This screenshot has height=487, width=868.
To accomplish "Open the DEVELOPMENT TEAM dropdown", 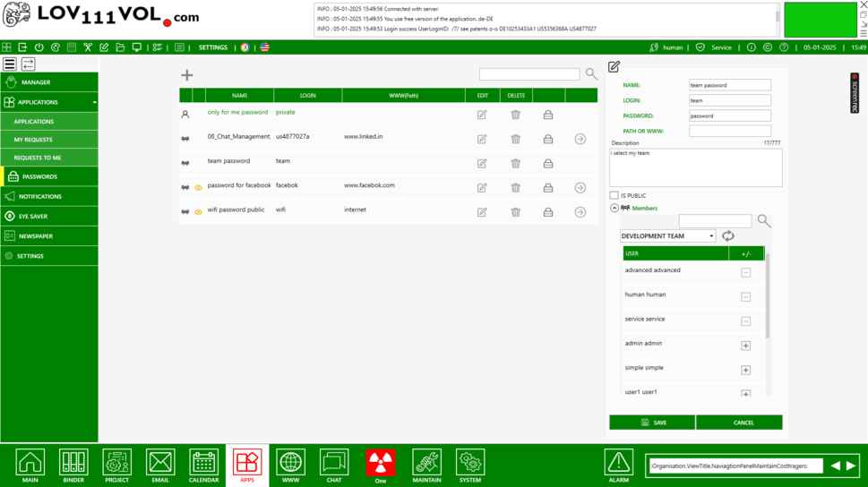I will pyautogui.click(x=667, y=235).
